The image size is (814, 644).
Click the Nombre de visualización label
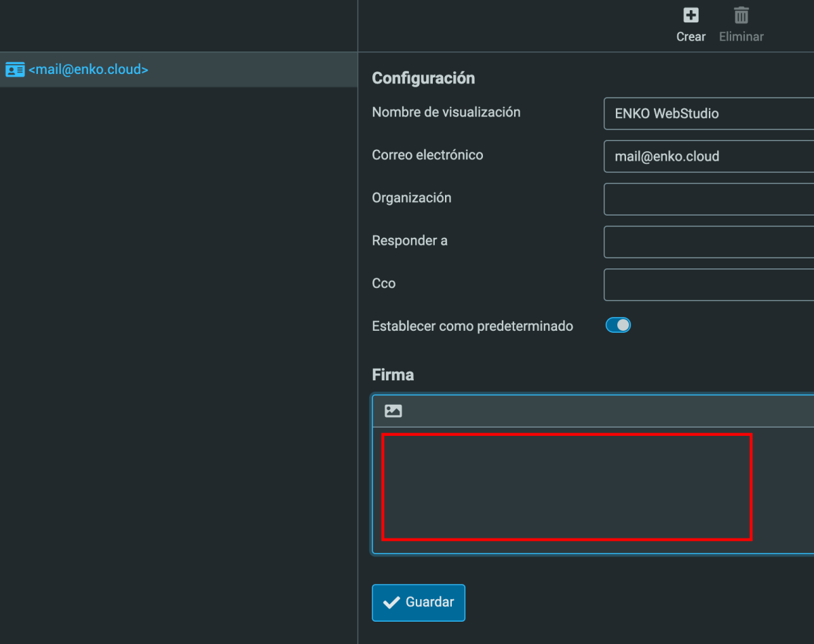pos(446,113)
